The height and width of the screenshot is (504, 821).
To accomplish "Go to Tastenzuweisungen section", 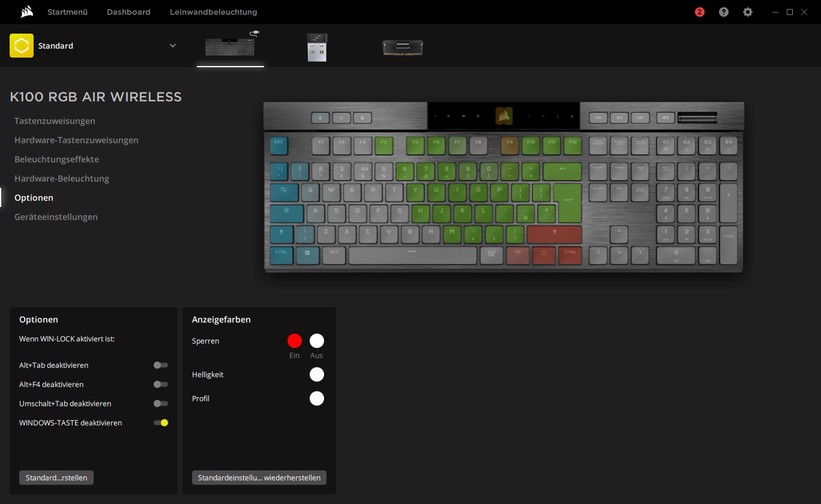I will [x=55, y=121].
